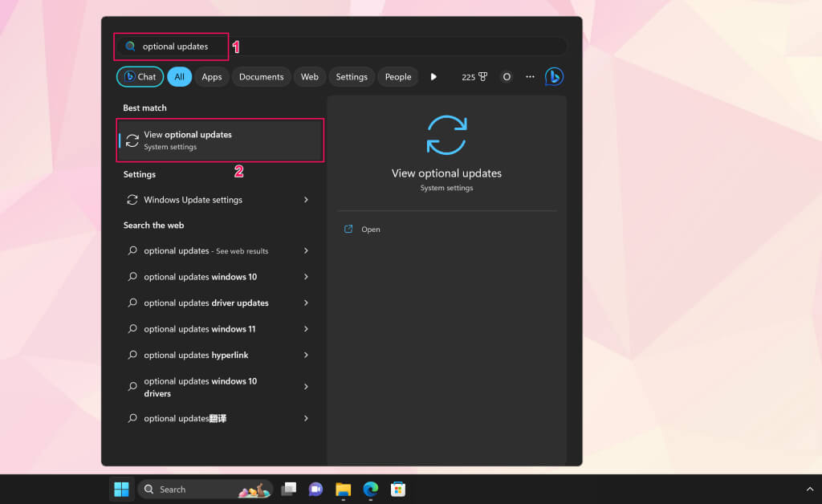Open Microsoft Store in the taskbar
This screenshot has height=504, width=822.
point(398,489)
